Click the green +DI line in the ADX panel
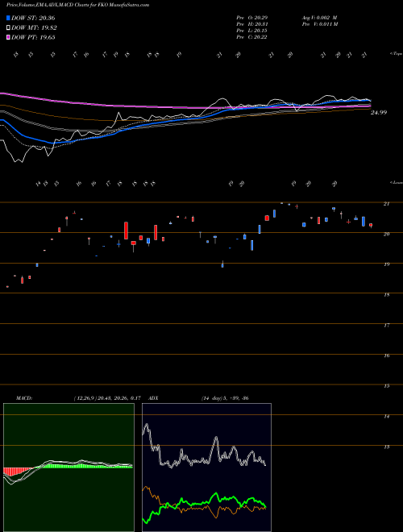 (x=204, y=505)
